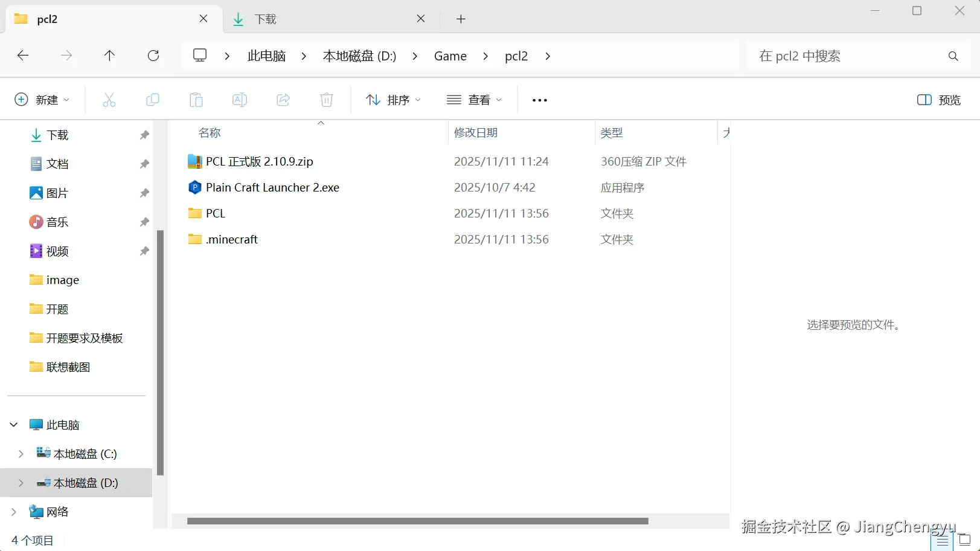Open the See more options ellipsis
The width and height of the screenshot is (980, 551).
[x=540, y=100]
